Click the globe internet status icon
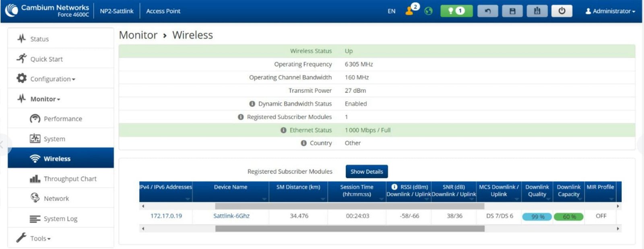This screenshot has width=644, height=249. (x=429, y=11)
